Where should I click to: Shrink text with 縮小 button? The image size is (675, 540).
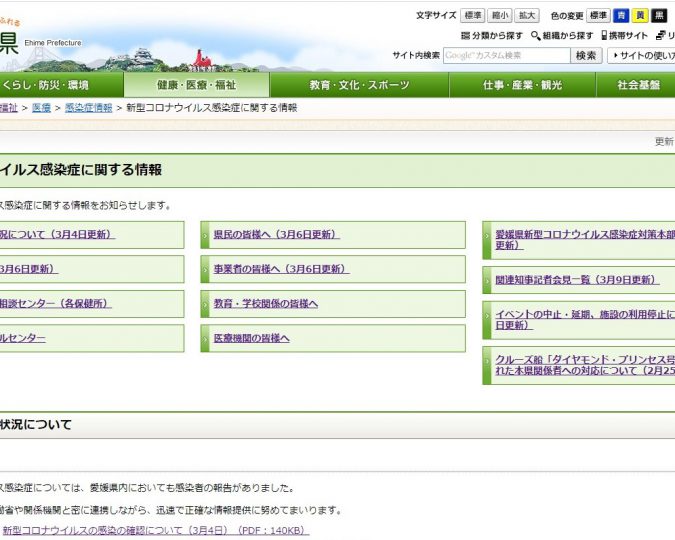tap(500, 16)
